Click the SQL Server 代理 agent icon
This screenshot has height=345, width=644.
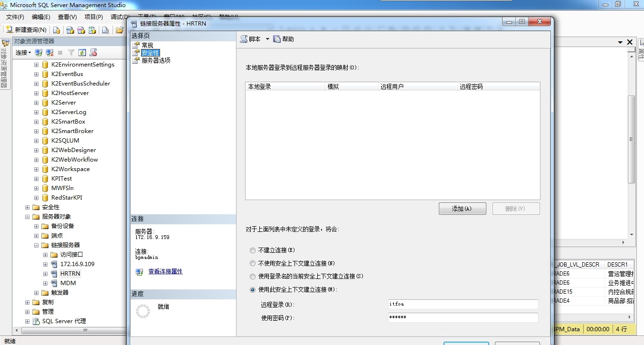pyautogui.click(x=36, y=321)
